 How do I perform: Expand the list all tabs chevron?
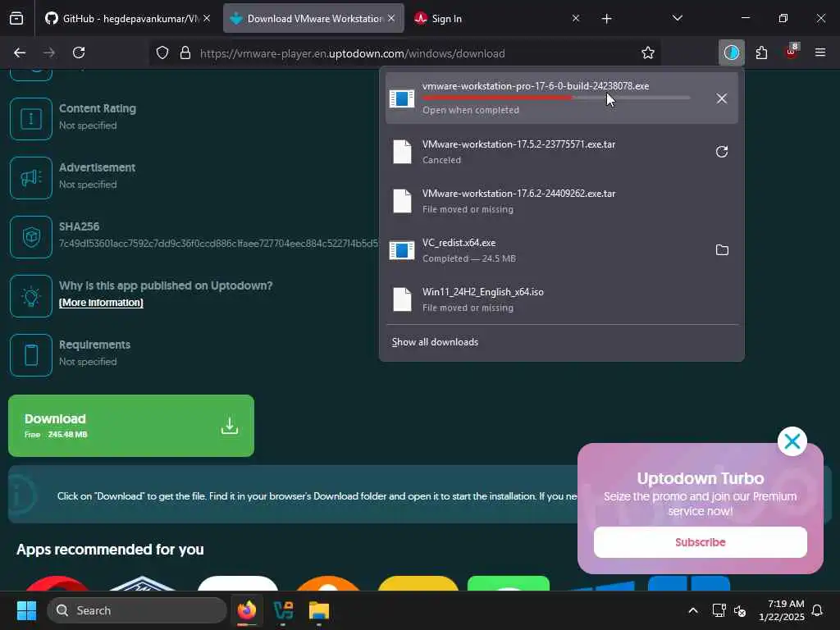[677, 18]
